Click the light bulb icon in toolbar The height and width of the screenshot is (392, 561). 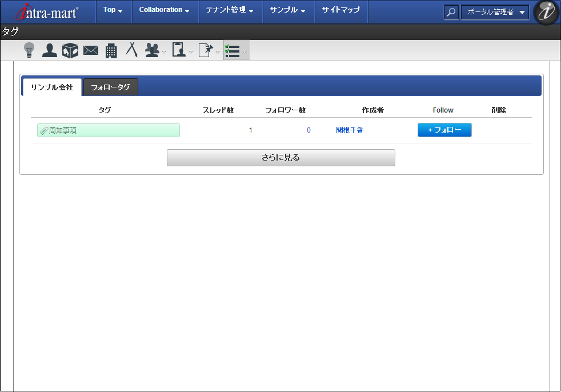point(29,51)
